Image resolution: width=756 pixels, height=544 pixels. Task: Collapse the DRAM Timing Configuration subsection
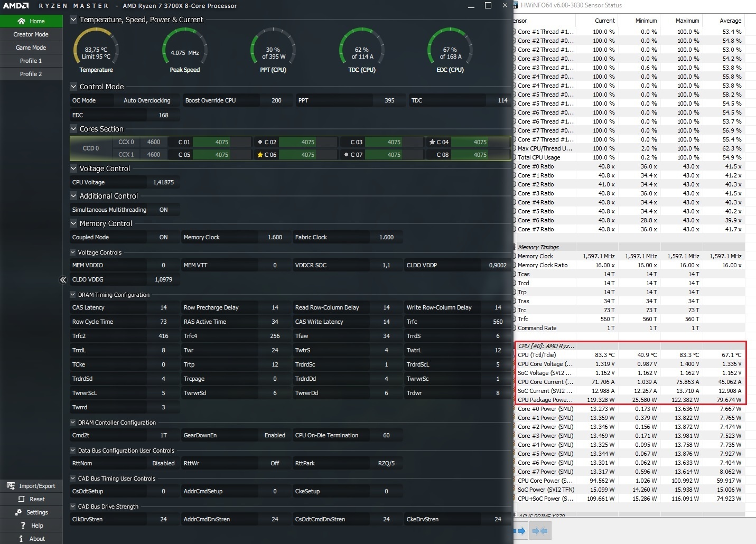[x=73, y=295]
